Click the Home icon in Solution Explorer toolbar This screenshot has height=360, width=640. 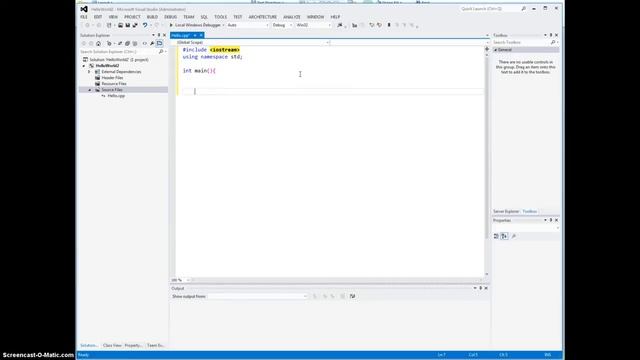pos(98,43)
